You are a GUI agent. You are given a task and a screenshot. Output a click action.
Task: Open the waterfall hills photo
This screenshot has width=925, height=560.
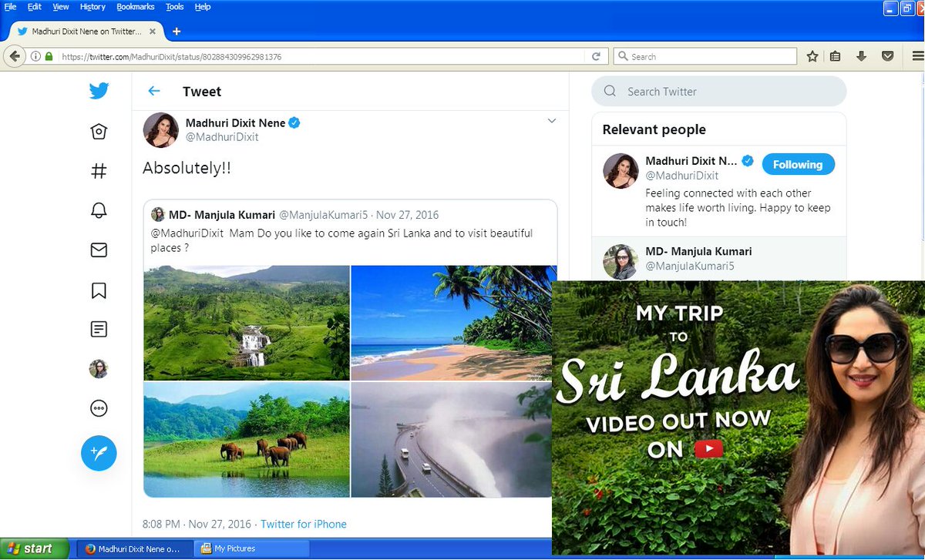coord(247,323)
